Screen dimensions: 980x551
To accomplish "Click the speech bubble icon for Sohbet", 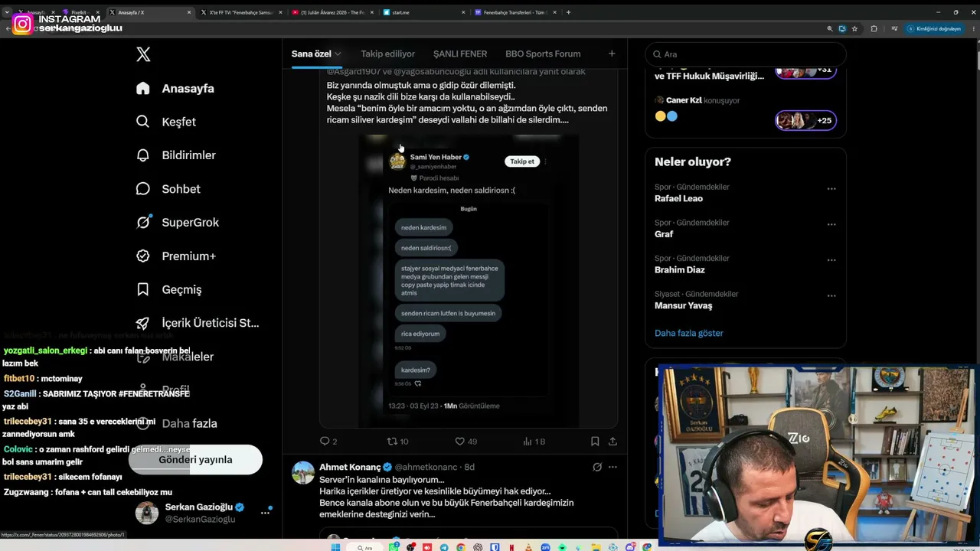I will [x=143, y=189].
